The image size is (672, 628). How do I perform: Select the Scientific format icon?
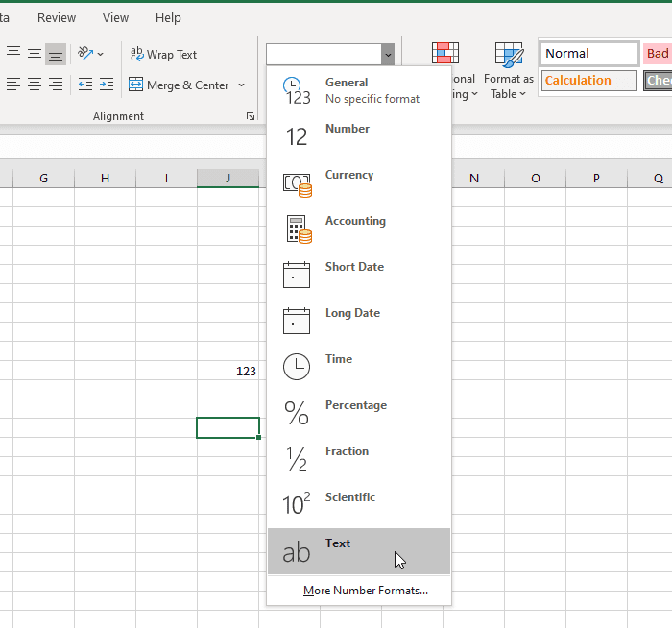(x=296, y=504)
